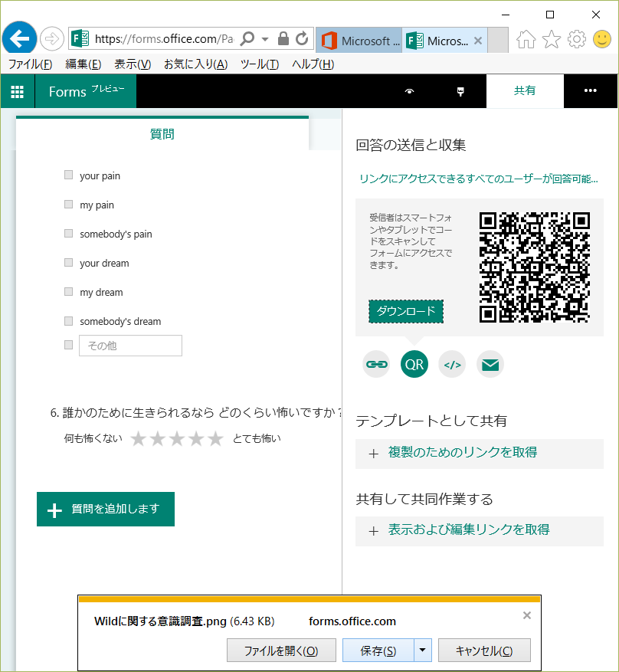Click the search magnifier in address bar
The image size is (619, 672).
point(247,39)
